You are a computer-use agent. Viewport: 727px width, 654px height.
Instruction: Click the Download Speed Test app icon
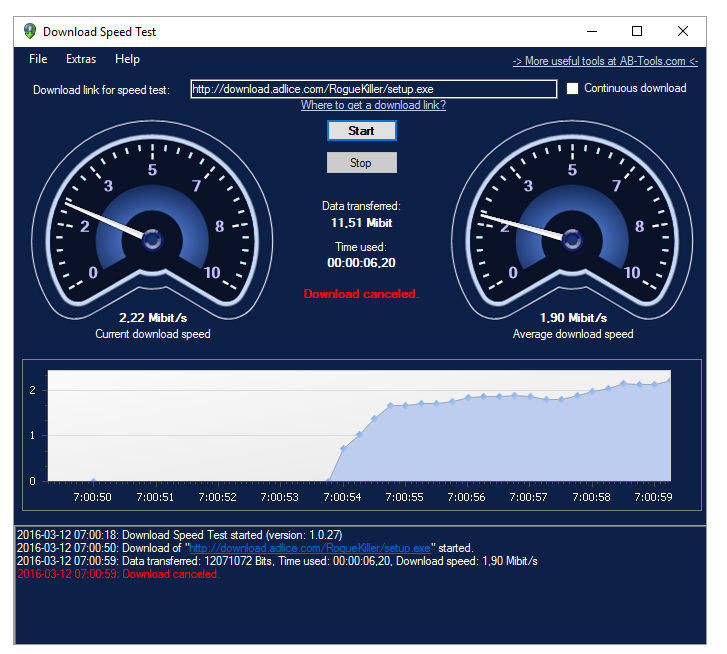click(x=30, y=31)
